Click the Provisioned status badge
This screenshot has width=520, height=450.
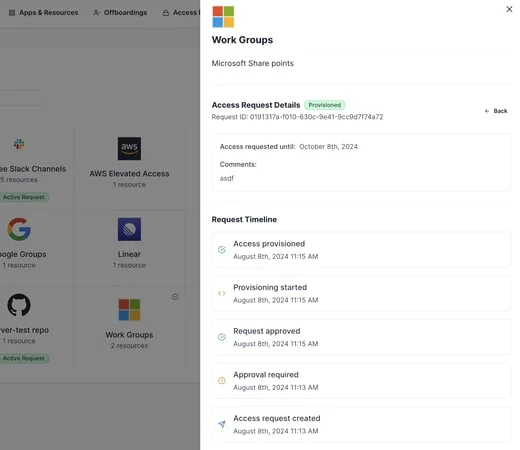tap(325, 105)
